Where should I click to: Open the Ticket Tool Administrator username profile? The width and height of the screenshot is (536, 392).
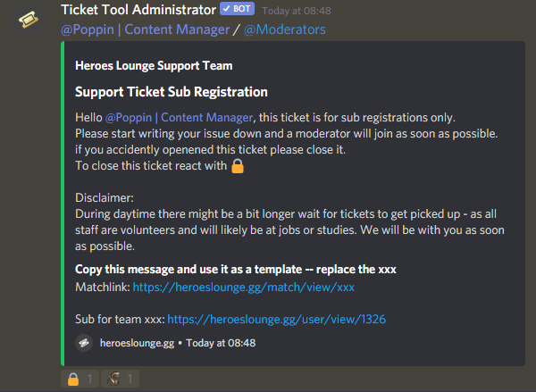138,10
